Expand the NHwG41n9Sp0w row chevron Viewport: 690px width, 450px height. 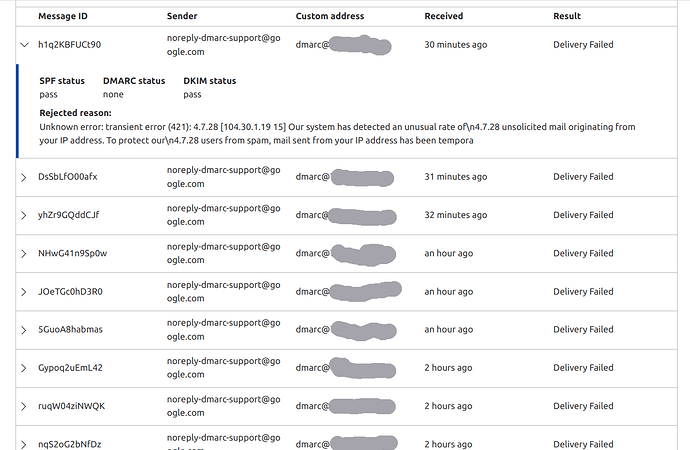(24, 254)
